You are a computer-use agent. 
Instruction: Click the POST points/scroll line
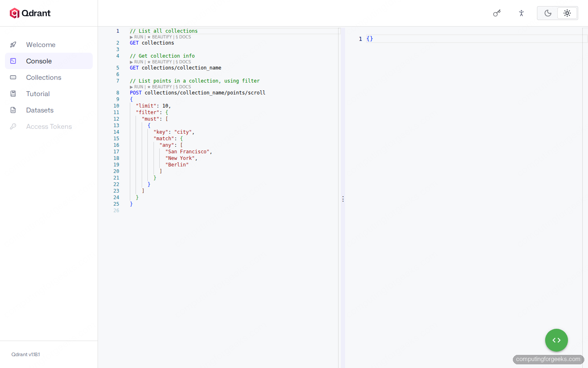tap(198, 93)
